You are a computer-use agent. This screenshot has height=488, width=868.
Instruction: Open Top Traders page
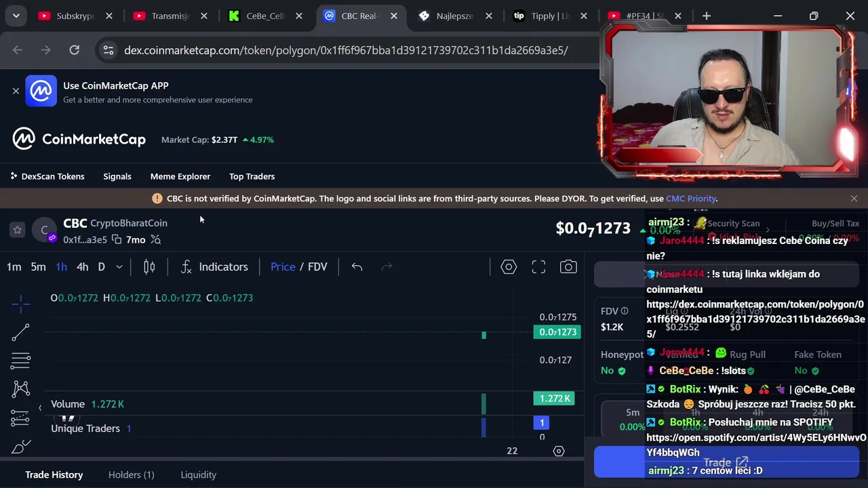click(x=252, y=176)
